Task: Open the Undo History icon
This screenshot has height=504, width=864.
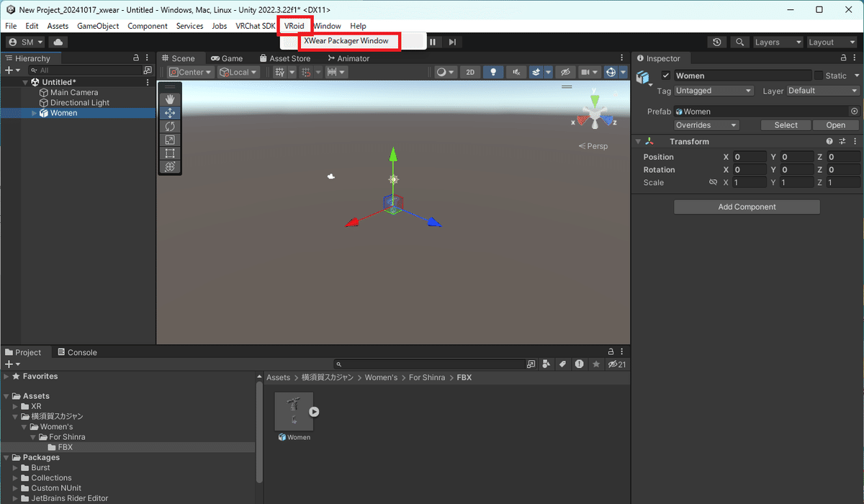Action: (x=717, y=42)
